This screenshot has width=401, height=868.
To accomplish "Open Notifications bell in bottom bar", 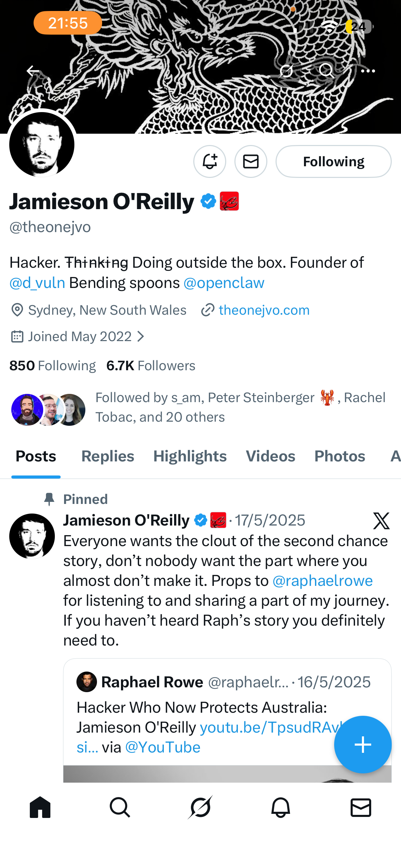I will tap(281, 807).
